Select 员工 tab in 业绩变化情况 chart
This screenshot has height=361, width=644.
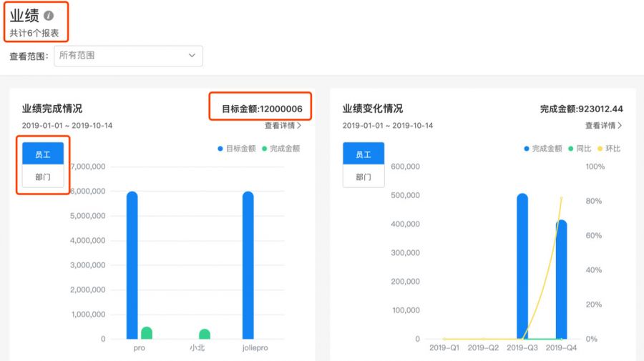[364, 154]
